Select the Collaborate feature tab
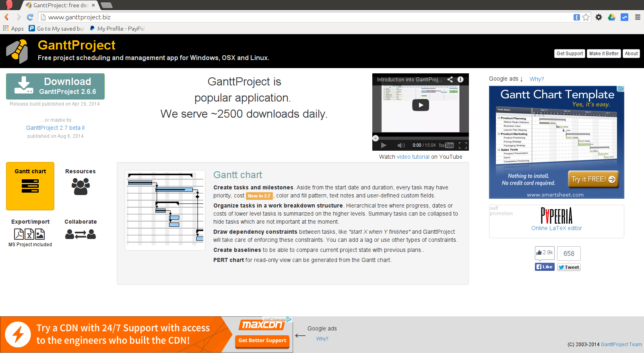This screenshot has width=644, height=353. pos(80,230)
